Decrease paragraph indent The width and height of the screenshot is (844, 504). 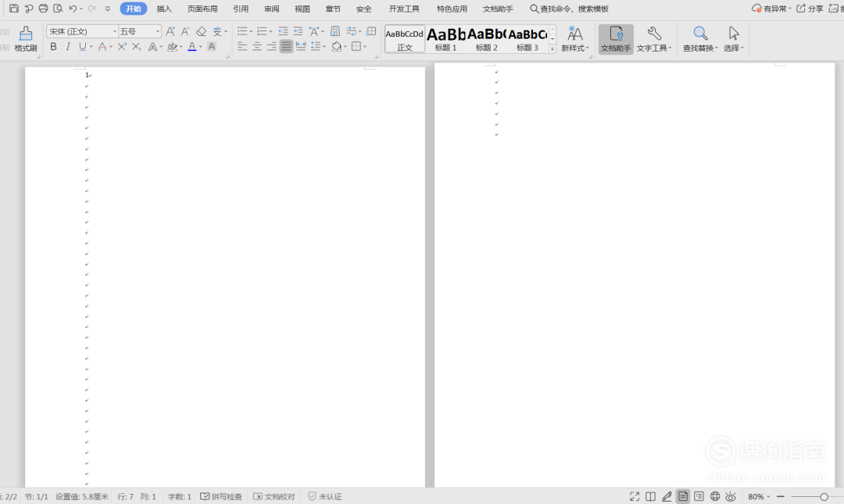click(283, 31)
